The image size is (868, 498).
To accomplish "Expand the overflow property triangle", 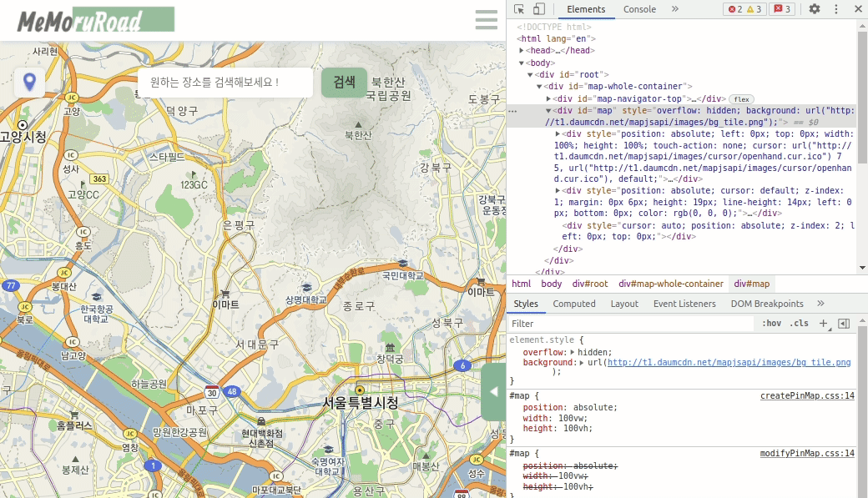I will point(573,352).
